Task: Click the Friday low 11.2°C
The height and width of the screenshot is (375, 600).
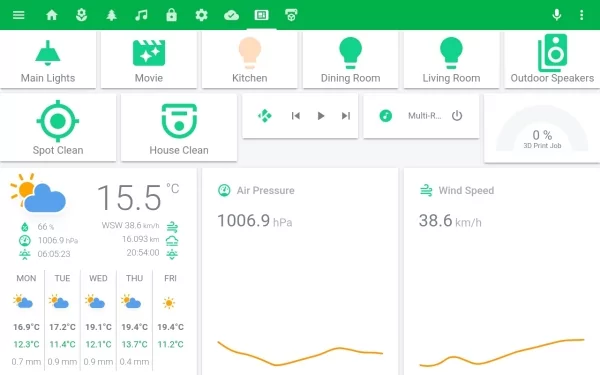Action: pos(170,344)
